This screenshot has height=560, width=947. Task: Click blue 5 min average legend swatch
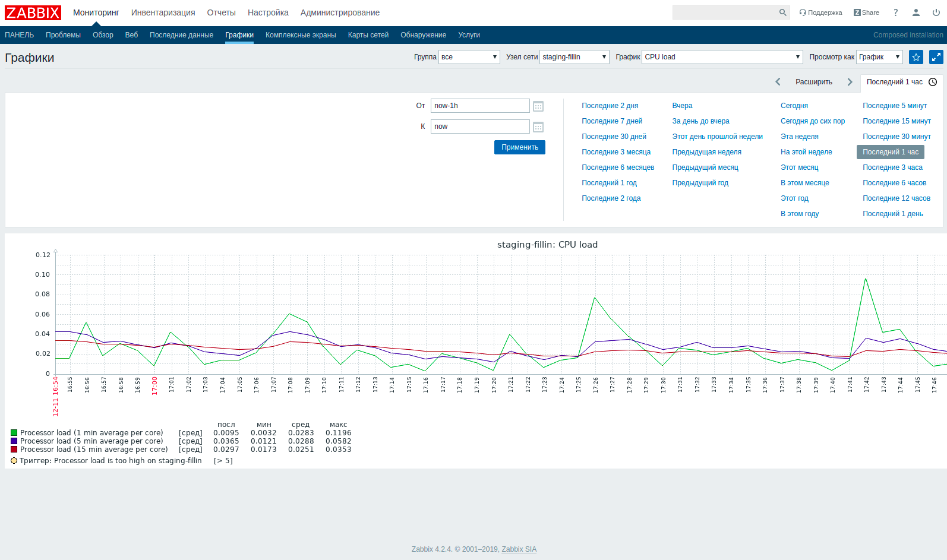coord(14,441)
